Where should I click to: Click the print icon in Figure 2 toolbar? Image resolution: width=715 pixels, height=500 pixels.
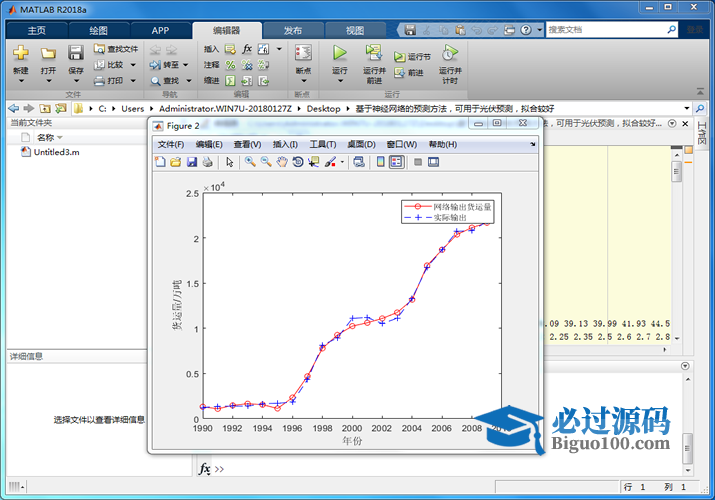[207, 162]
